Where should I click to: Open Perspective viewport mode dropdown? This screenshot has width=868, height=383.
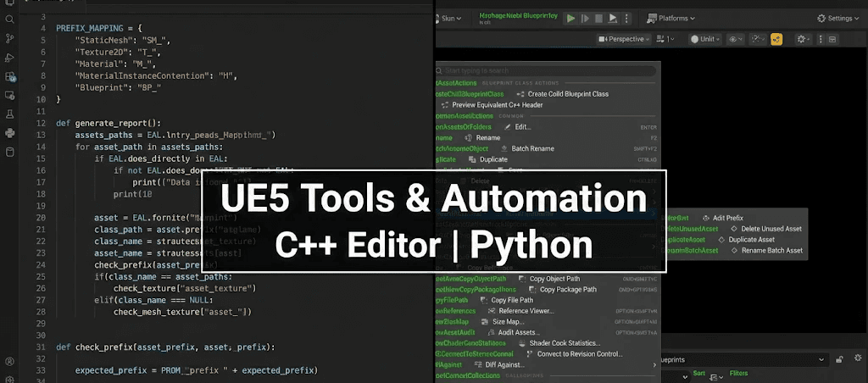(623, 39)
